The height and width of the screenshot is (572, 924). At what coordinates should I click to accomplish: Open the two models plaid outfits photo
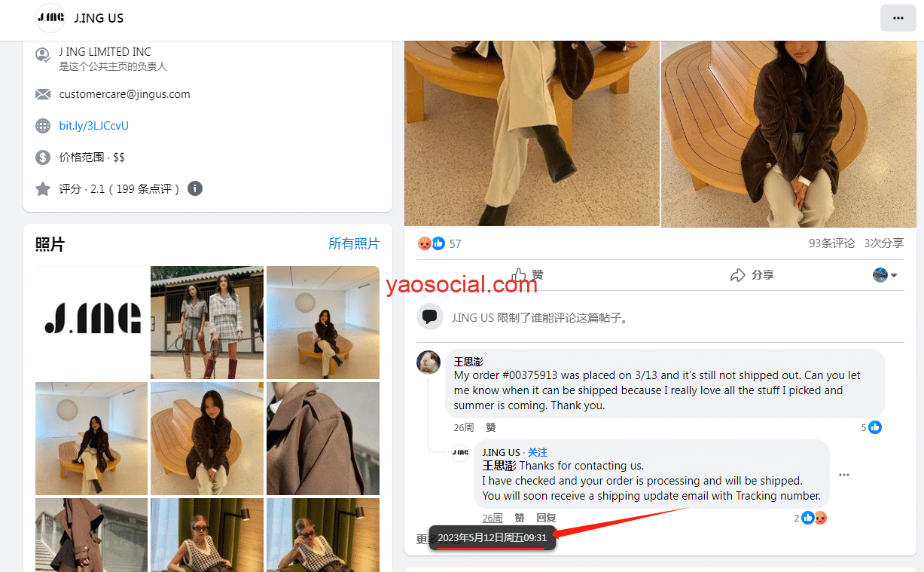click(207, 322)
